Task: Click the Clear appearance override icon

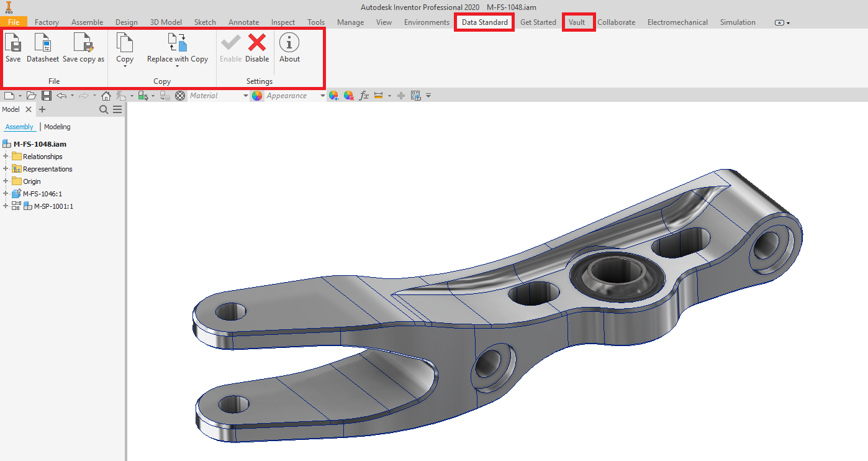Action: pyautogui.click(x=349, y=96)
